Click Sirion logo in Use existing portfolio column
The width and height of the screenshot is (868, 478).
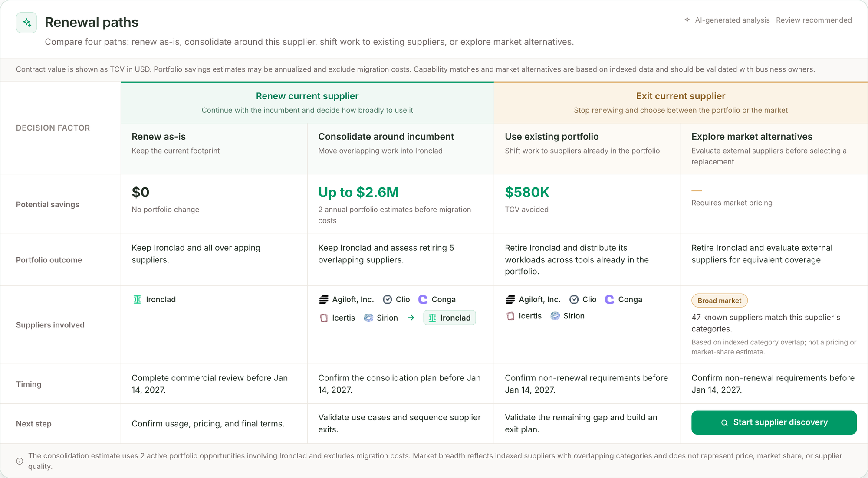(555, 316)
